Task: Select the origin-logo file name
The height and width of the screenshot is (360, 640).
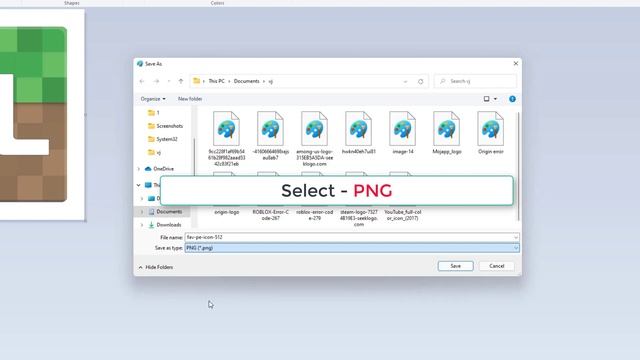Action: [227, 212]
